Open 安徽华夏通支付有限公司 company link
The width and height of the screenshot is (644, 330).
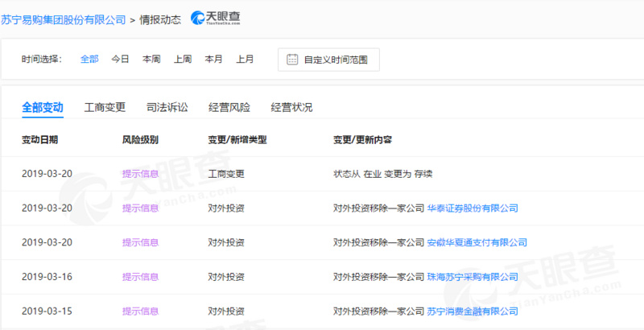(x=477, y=242)
